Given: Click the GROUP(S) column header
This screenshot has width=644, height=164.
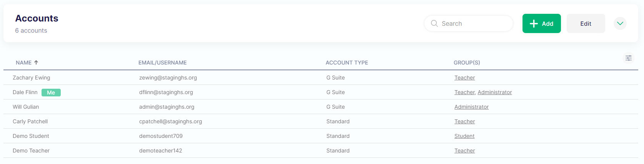Looking at the screenshot, I should click(x=466, y=63).
